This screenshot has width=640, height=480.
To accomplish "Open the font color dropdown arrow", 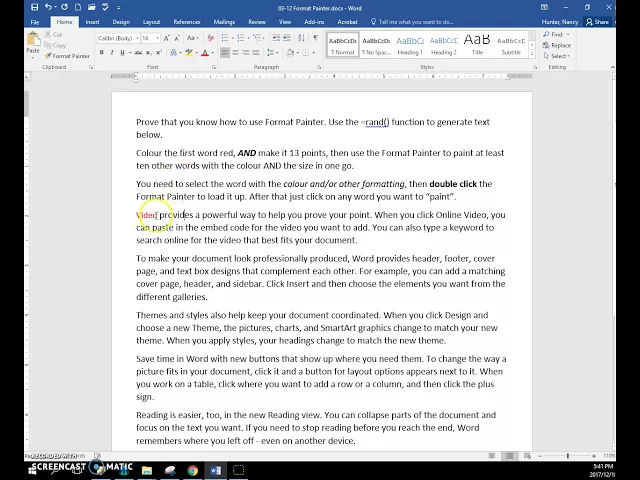I will (213, 53).
